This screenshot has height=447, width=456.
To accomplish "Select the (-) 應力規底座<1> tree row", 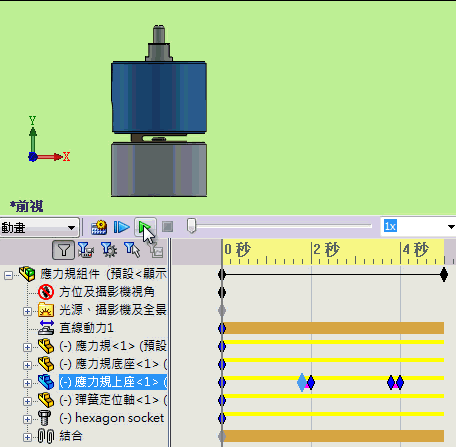I will tap(113, 364).
